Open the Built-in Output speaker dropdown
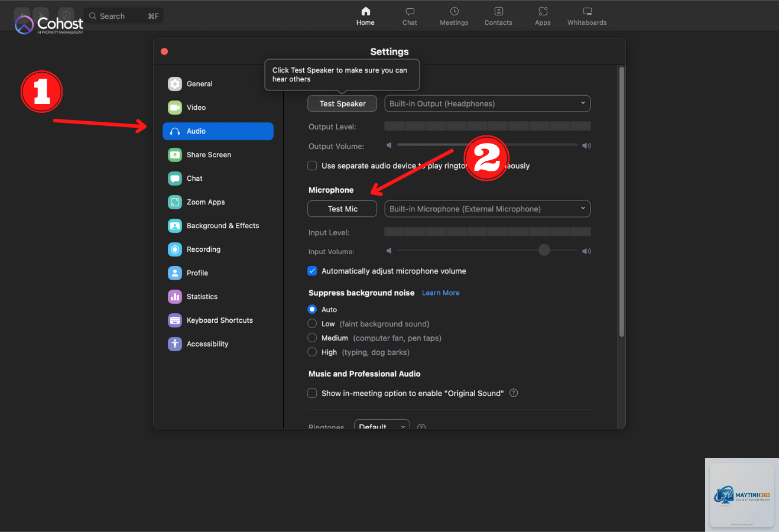Image resolution: width=779 pixels, height=532 pixels. tap(488, 103)
